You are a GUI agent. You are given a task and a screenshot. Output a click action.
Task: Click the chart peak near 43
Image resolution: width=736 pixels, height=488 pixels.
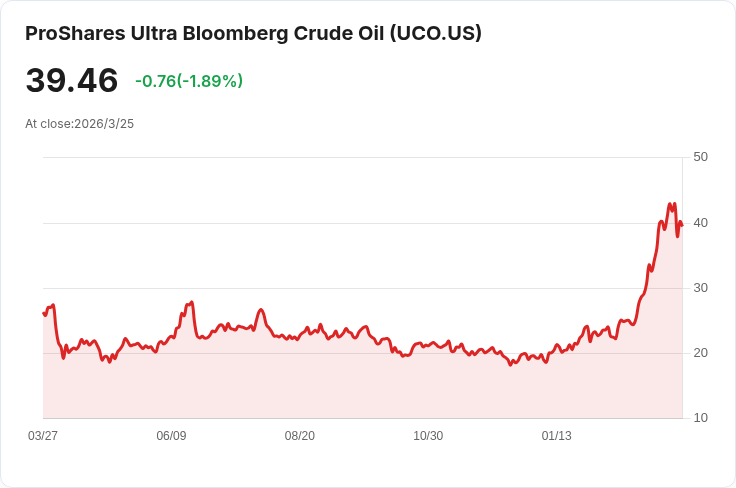670,204
